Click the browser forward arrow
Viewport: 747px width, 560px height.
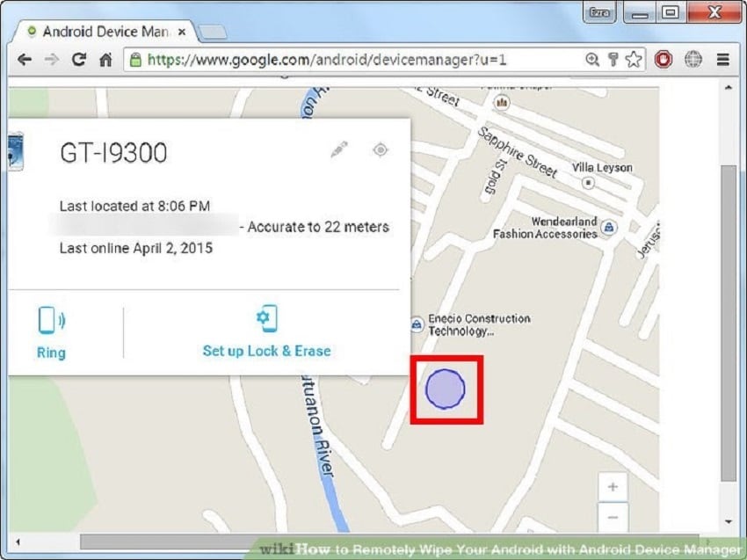tap(52, 60)
